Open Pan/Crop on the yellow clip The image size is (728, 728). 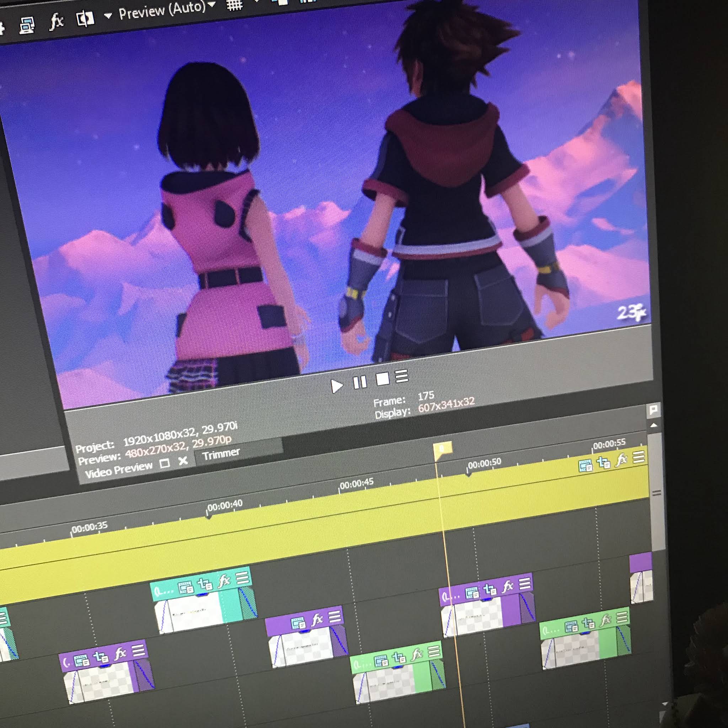[x=604, y=463]
